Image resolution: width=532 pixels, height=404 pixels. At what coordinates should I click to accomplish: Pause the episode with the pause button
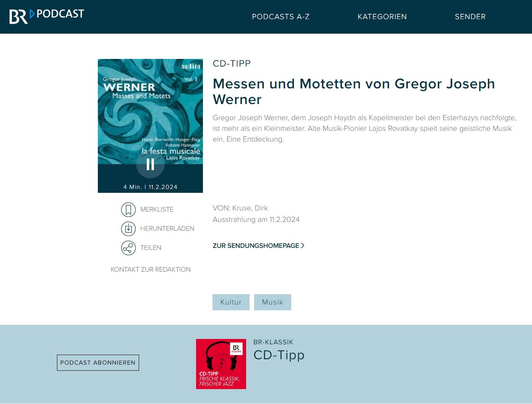click(150, 164)
